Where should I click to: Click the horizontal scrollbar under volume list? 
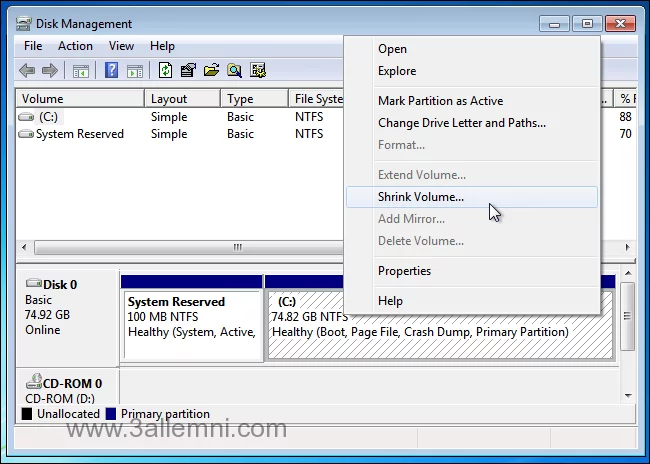click(x=237, y=247)
